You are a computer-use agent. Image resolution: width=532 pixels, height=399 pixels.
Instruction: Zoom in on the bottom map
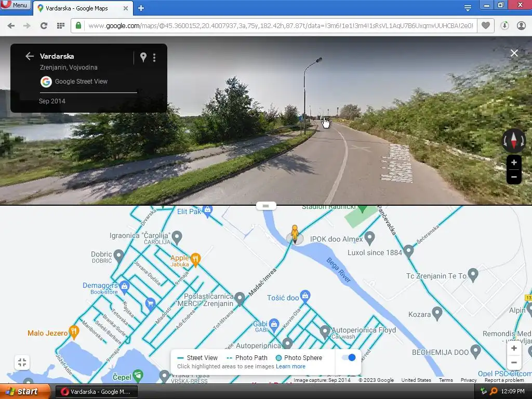[514, 348]
